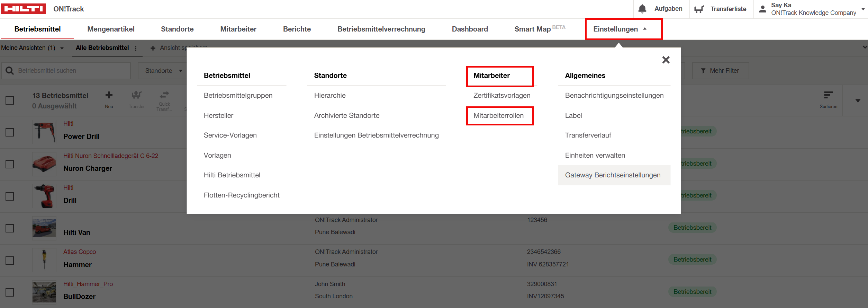Click the plus icon for Ansicht speichern
Viewport: 868px width, 308px height.
153,48
